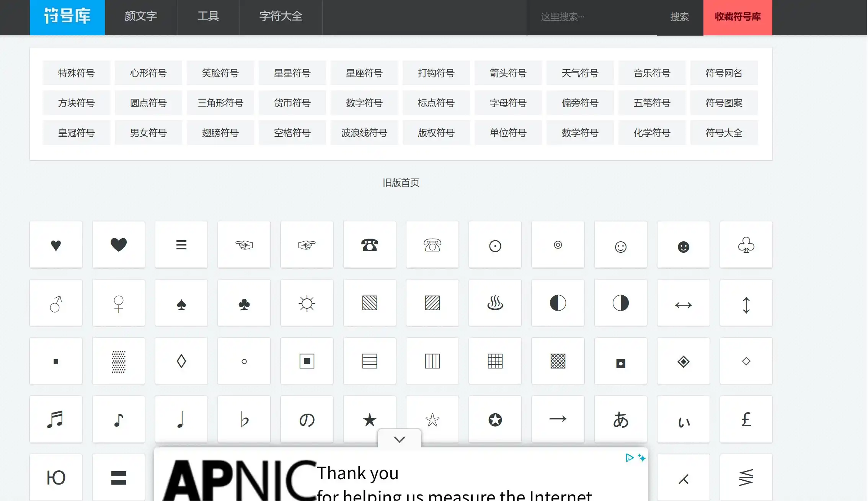The height and width of the screenshot is (501, 868).
Task: Open the 符号图案 category
Action: [x=724, y=103]
